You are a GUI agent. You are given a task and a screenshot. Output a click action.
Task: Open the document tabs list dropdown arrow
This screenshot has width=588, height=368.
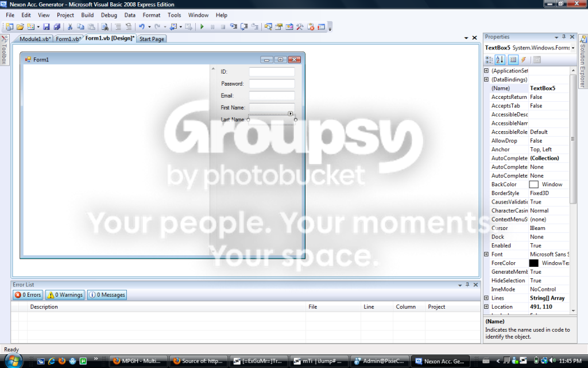pos(466,38)
